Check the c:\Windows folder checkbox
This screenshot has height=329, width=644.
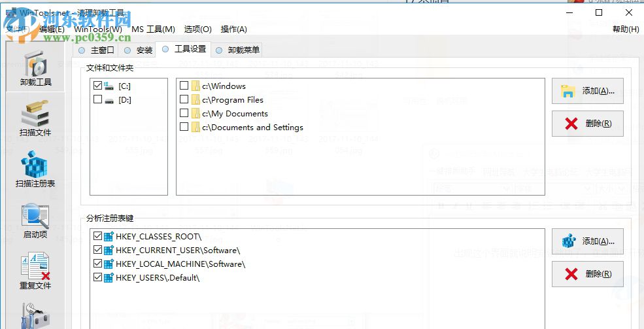[184, 86]
